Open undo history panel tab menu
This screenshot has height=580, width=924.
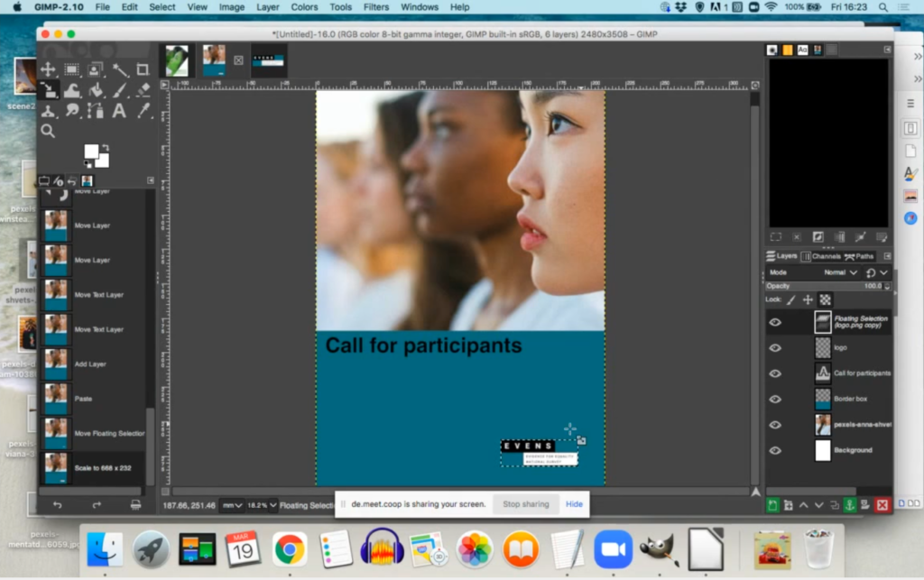tap(151, 180)
